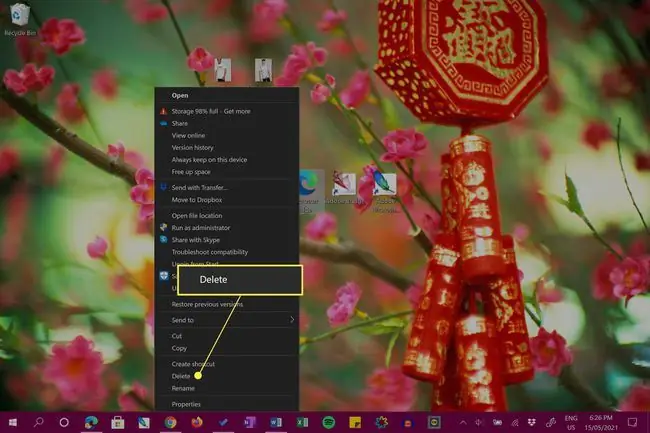Screen dimensions: 650x433
Task: Open the notification center icon
Action: pos(632,422)
